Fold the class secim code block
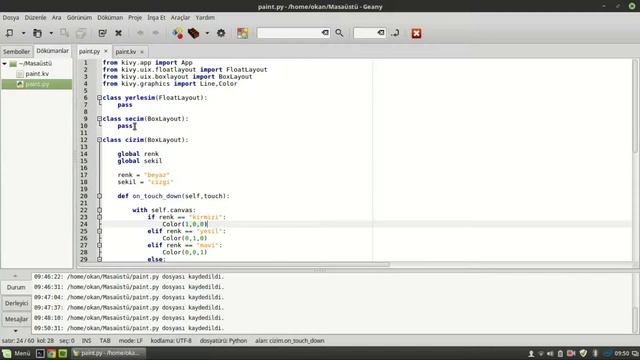640x360 pixels. click(x=99, y=119)
